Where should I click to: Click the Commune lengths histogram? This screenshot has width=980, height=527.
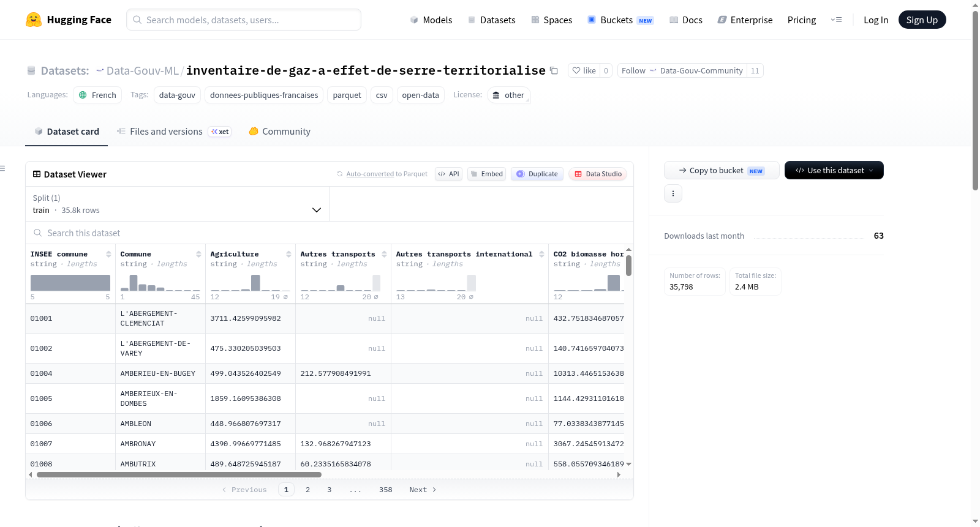pos(160,282)
